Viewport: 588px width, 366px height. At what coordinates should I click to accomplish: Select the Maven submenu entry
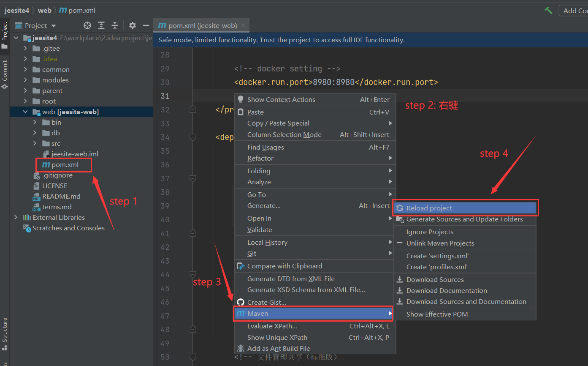313,313
